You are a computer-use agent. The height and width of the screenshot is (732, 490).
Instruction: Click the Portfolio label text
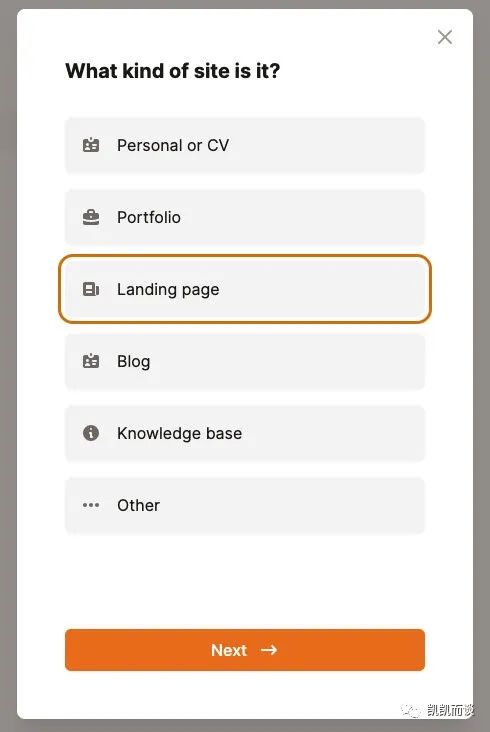coord(149,218)
